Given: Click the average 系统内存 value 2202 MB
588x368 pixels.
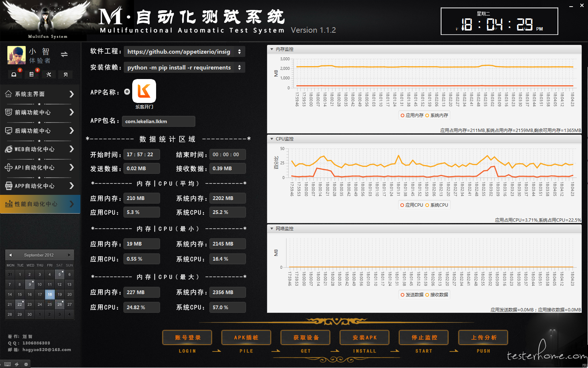Looking at the screenshot, I should click(x=228, y=198).
